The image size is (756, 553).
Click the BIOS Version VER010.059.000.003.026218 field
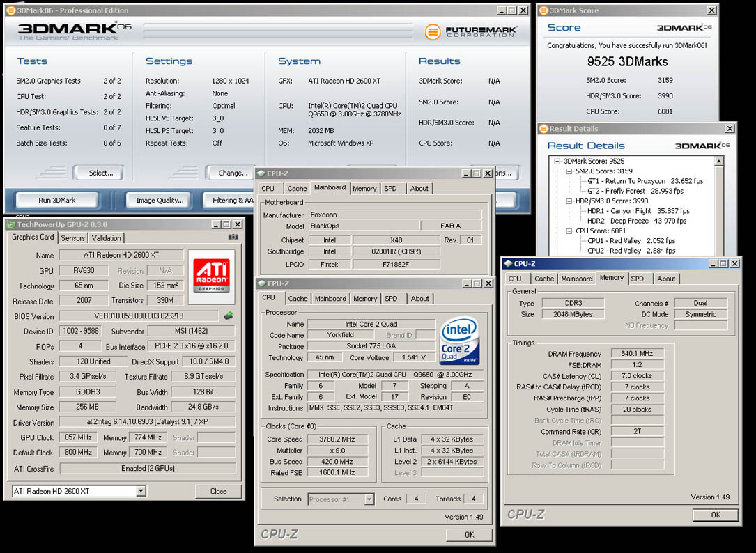[x=139, y=316]
